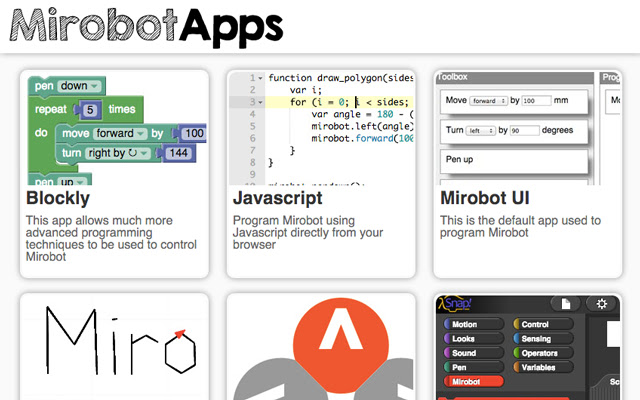Click the Snap! file document icon
The height and width of the screenshot is (400, 640).
point(566,304)
